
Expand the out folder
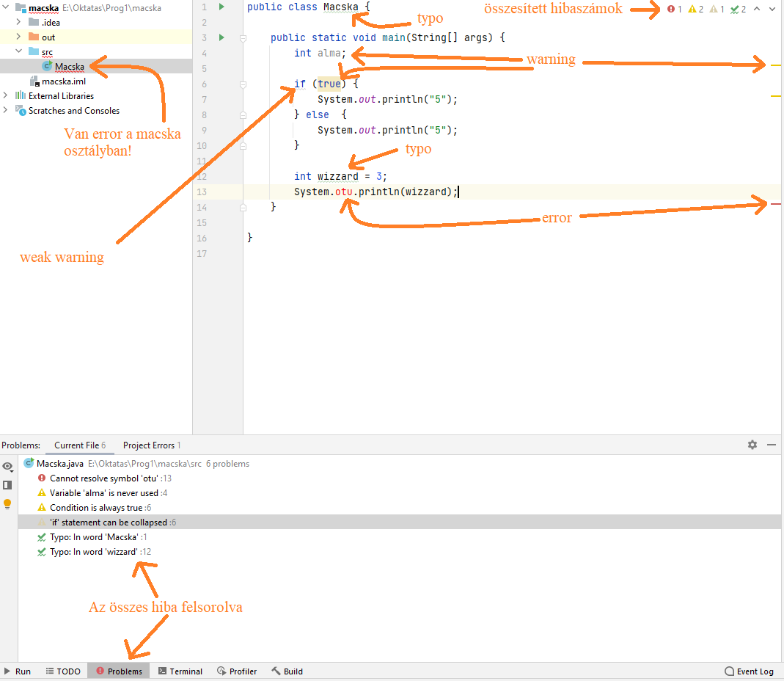(19, 37)
